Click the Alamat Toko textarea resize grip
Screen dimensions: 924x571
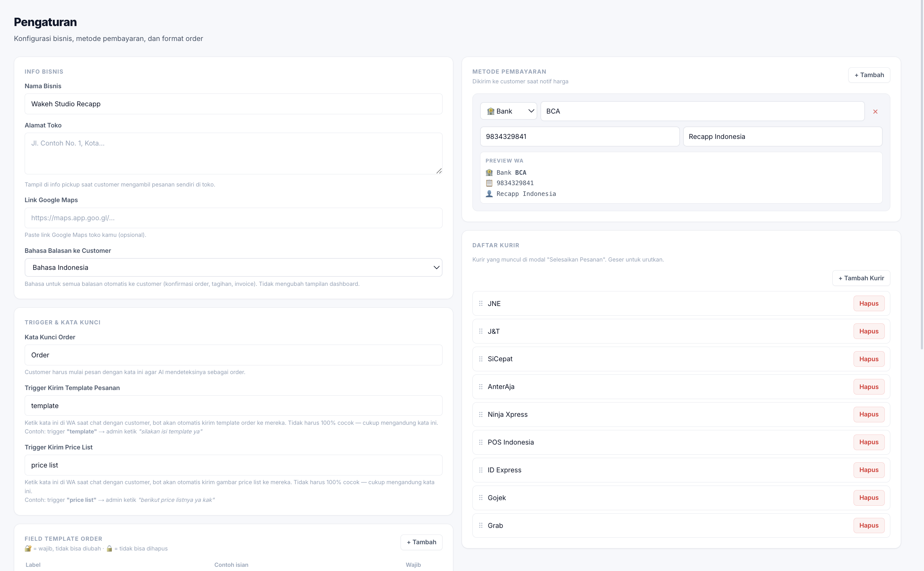pyautogui.click(x=439, y=171)
